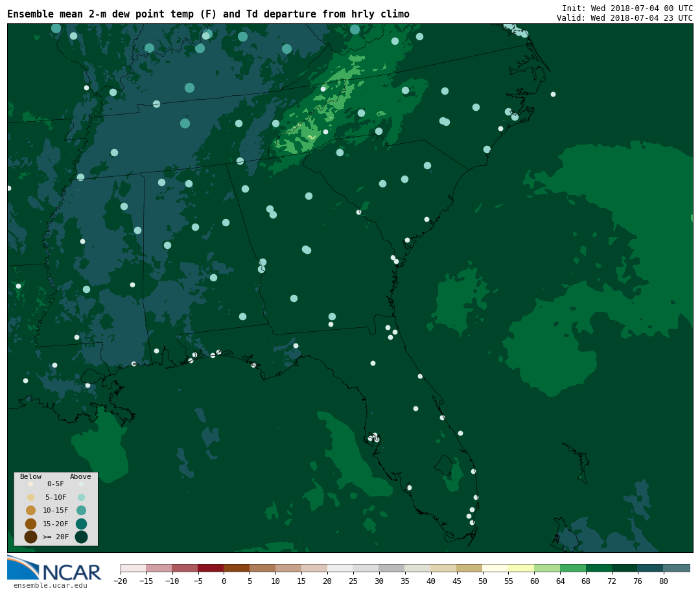Pick the green swatch between 64 and 68
This screenshot has width=700, height=593.
pos(574,568)
